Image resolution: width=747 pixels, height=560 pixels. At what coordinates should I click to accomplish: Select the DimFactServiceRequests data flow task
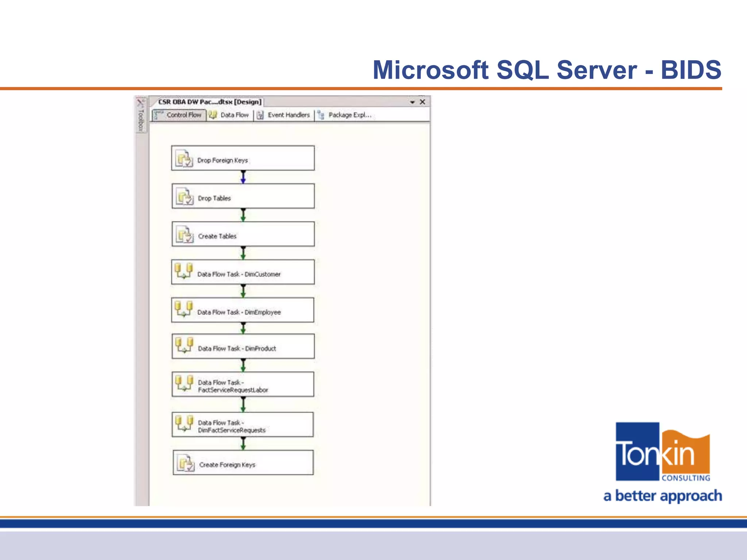[243, 424]
